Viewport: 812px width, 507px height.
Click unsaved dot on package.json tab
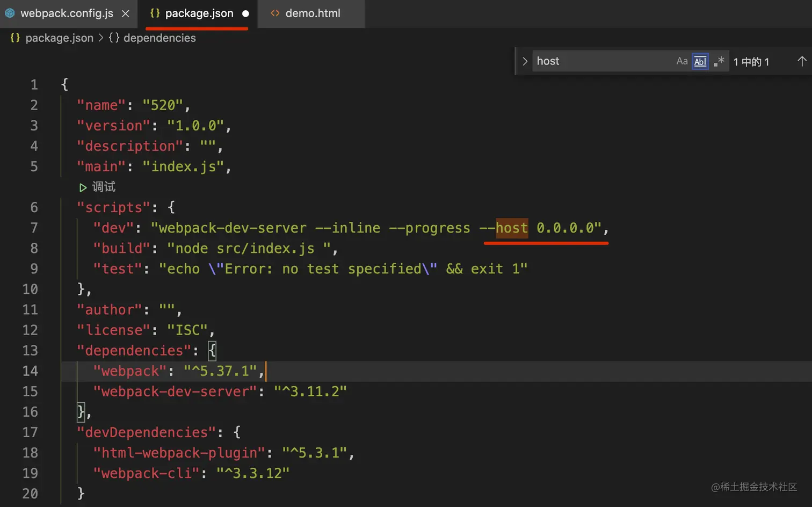[245, 14]
